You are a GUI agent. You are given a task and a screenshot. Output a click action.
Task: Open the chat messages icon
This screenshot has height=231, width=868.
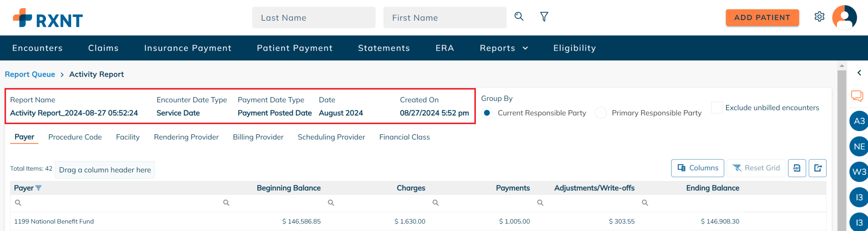click(x=857, y=96)
